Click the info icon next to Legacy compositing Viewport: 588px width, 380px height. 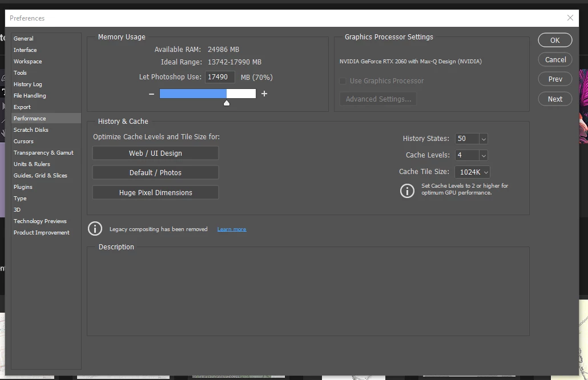[95, 229]
